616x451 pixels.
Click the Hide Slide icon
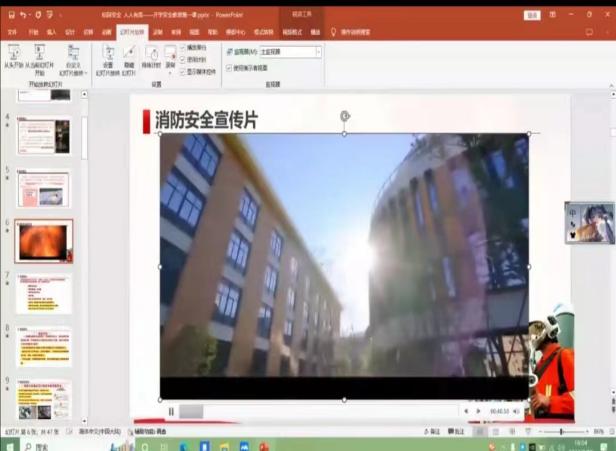click(x=128, y=55)
